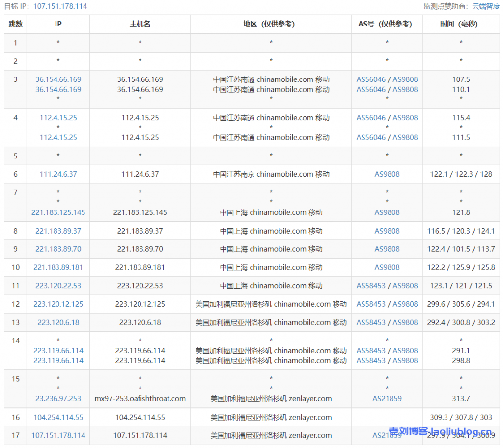This screenshot has width=503, height=448.
Task: Click AS9808 link in hop 6 row
Action: [x=387, y=174]
